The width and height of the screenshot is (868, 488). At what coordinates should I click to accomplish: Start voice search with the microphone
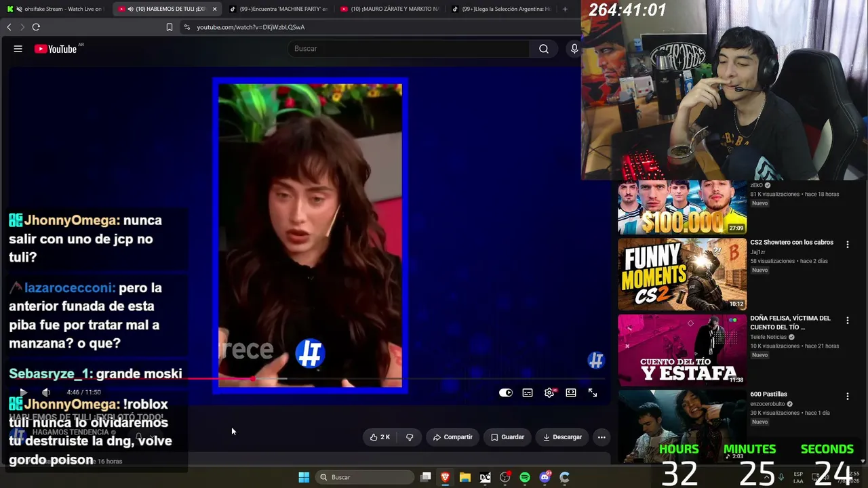(574, 49)
